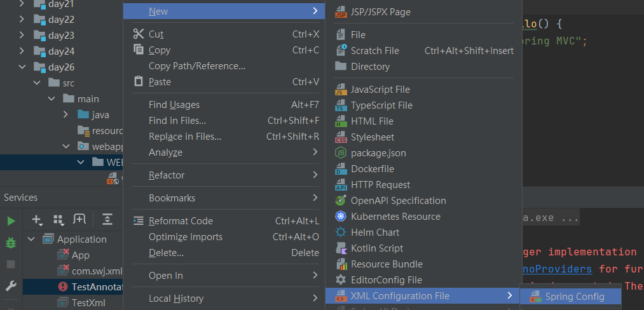Screen dimensions: 644x310
Task: Click the Add Service plus icon
Action: coord(37,220)
